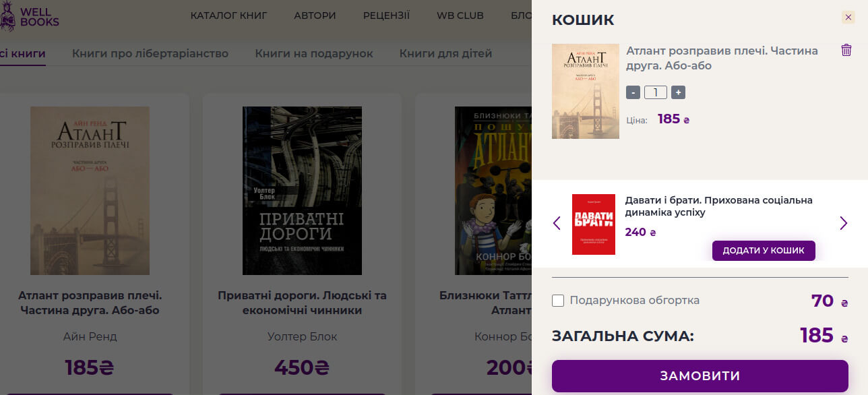Show next recommended book with right arrow
Screen dimensions: 868x395
coord(843,223)
